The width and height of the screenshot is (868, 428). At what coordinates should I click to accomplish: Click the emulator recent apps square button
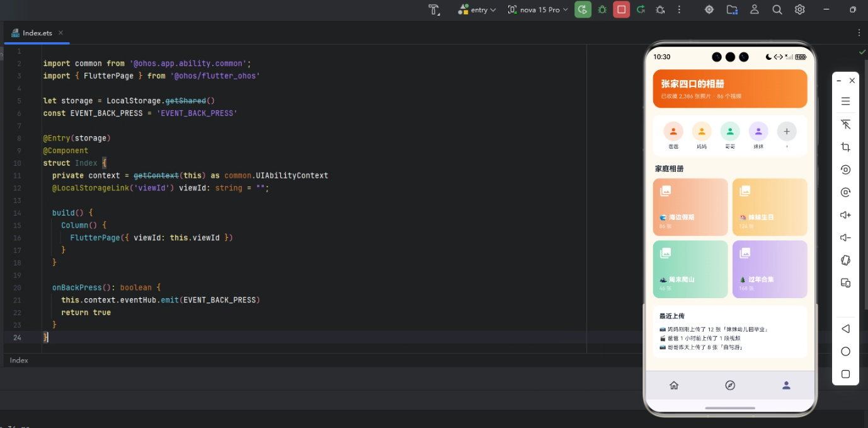pyautogui.click(x=846, y=374)
